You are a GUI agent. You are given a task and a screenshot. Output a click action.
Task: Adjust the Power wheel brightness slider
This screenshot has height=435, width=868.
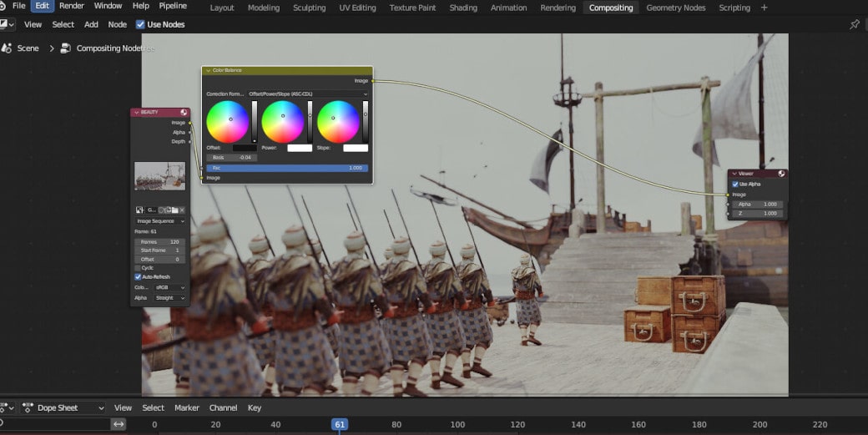(x=310, y=122)
